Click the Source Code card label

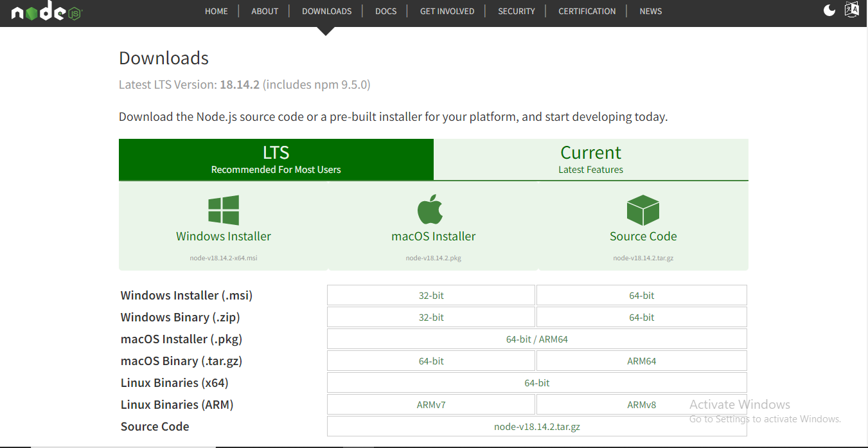pyautogui.click(x=643, y=236)
